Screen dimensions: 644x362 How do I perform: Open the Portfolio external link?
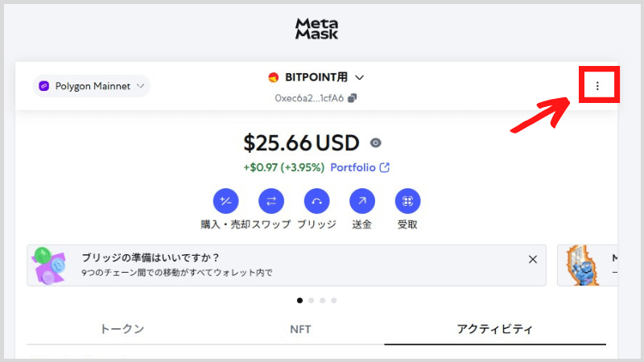tap(360, 167)
